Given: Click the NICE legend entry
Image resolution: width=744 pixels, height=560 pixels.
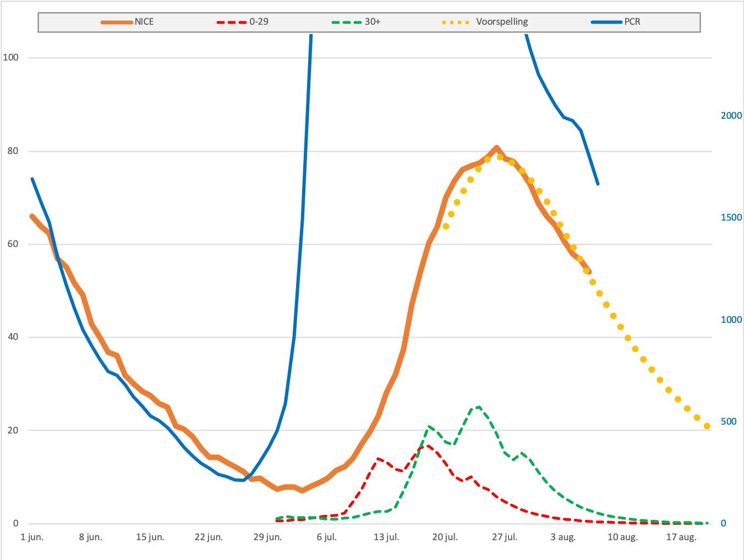Looking at the screenshot, I should pyautogui.click(x=127, y=22).
